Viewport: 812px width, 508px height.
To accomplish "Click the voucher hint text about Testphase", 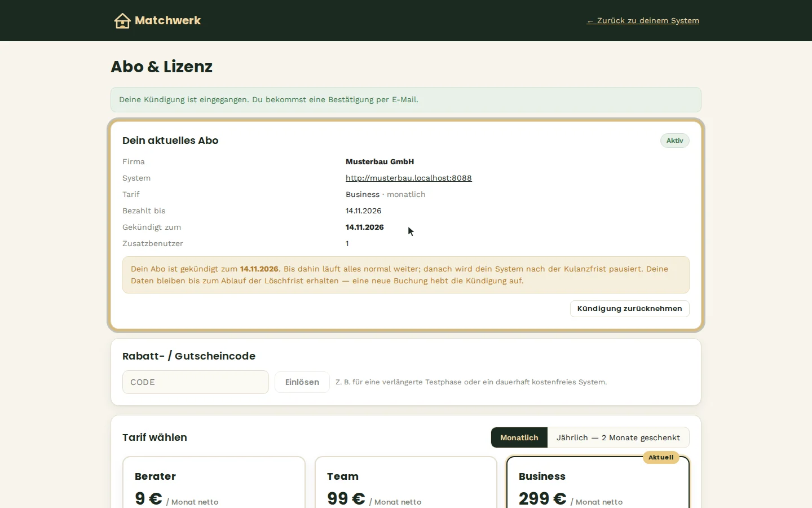I will pyautogui.click(x=471, y=382).
